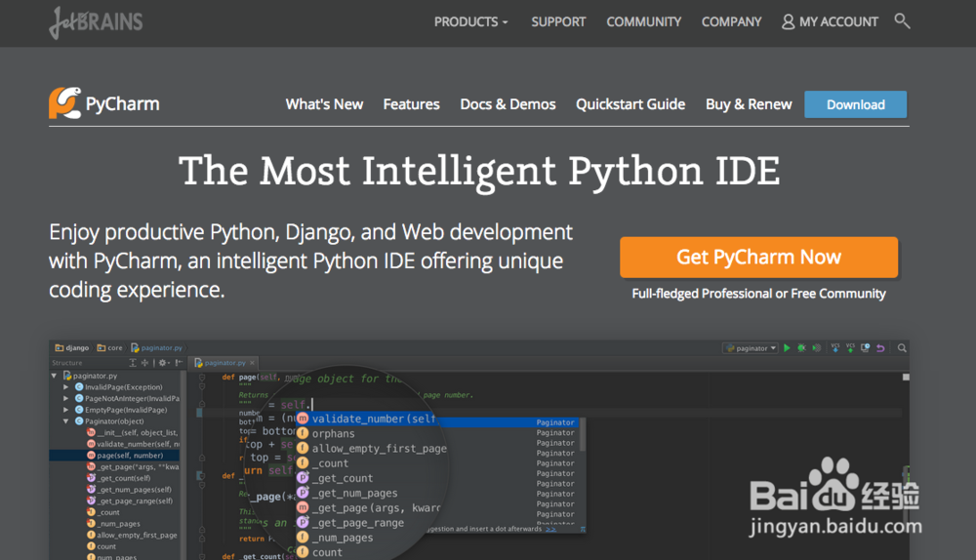The width and height of the screenshot is (976, 560).
Task: Switch to the paginator.py editor tab
Action: (224, 363)
